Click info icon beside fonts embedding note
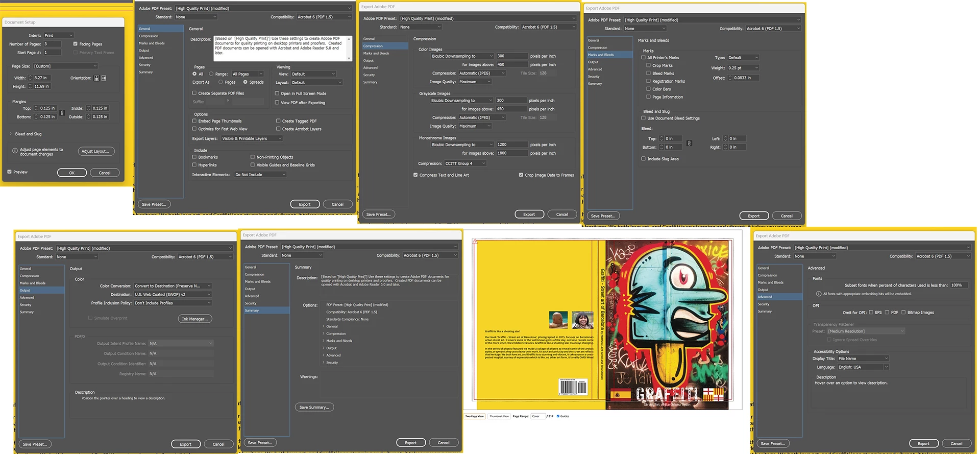 [819, 294]
